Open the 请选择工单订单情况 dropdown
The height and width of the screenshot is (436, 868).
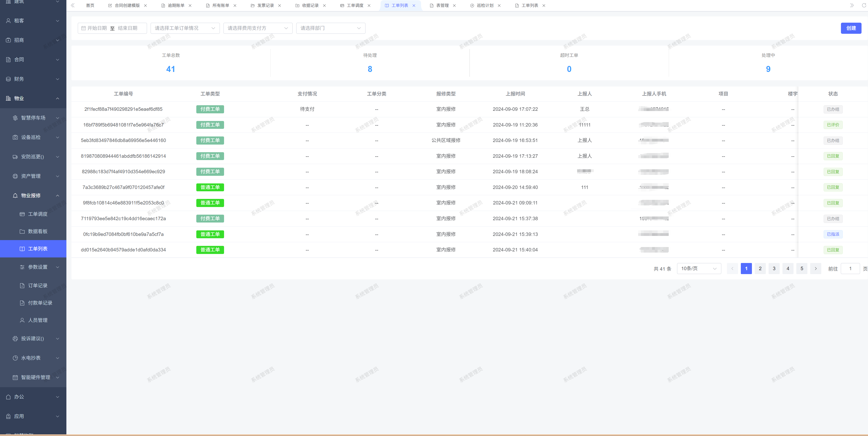point(185,28)
